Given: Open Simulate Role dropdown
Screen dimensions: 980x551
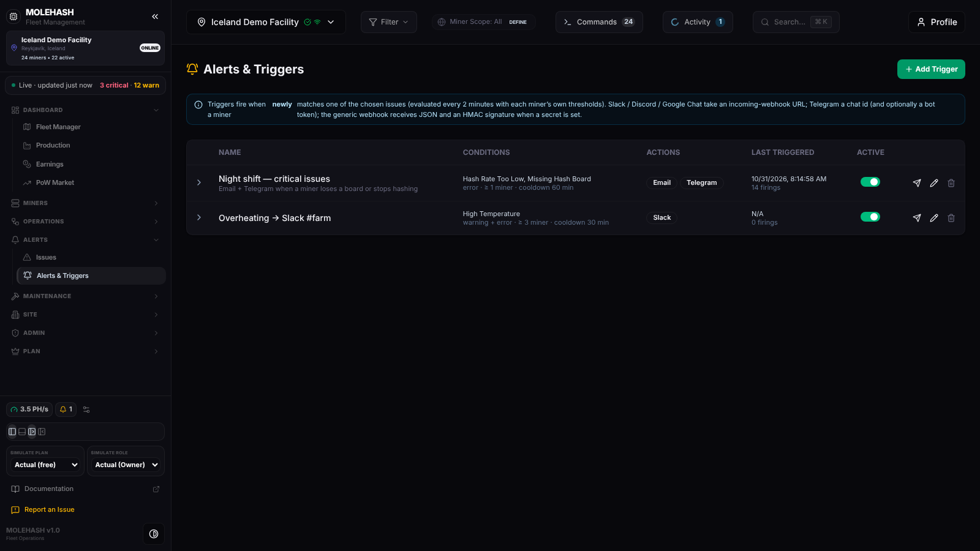Looking at the screenshot, I should pyautogui.click(x=126, y=465).
